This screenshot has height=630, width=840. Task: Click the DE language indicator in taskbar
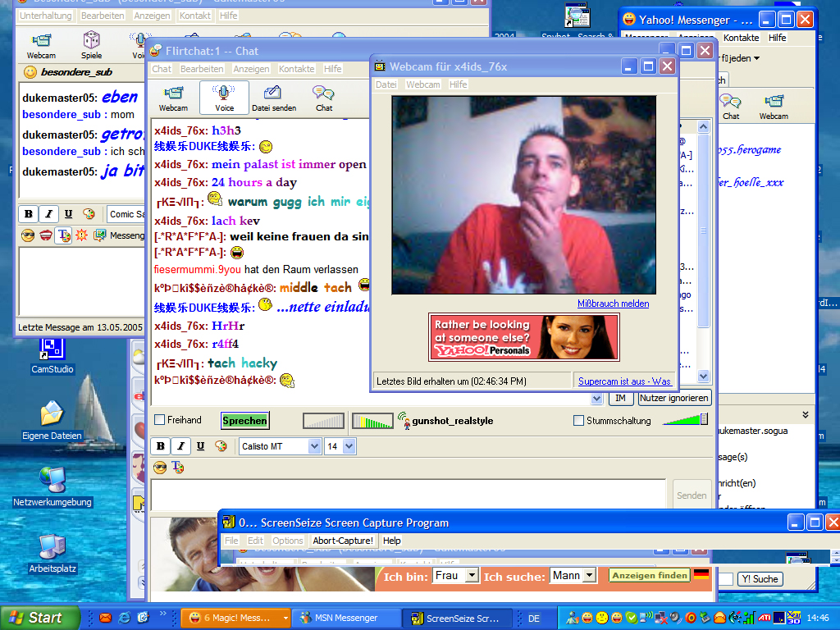coord(533,619)
